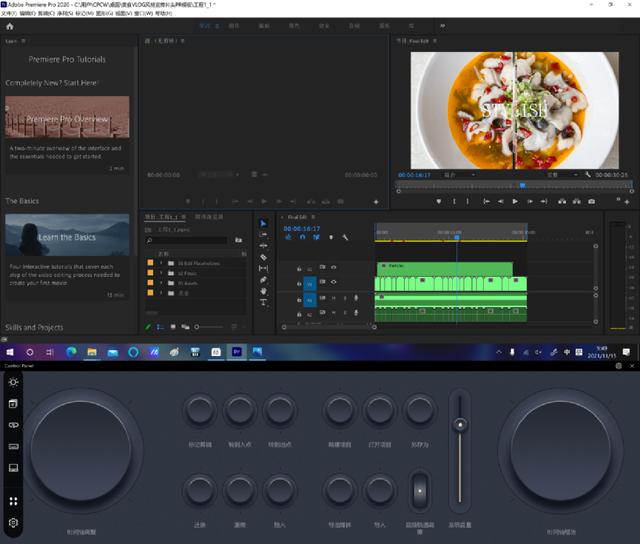
Task: Open the workspace overflow chevron menu
Action: click(x=442, y=26)
